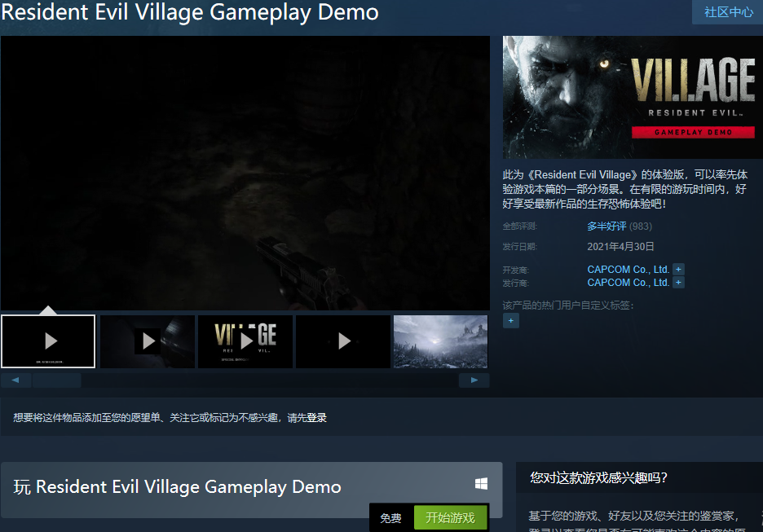Select the second video thumbnail with play icon

pyautogui.click(x=148, y=341)
